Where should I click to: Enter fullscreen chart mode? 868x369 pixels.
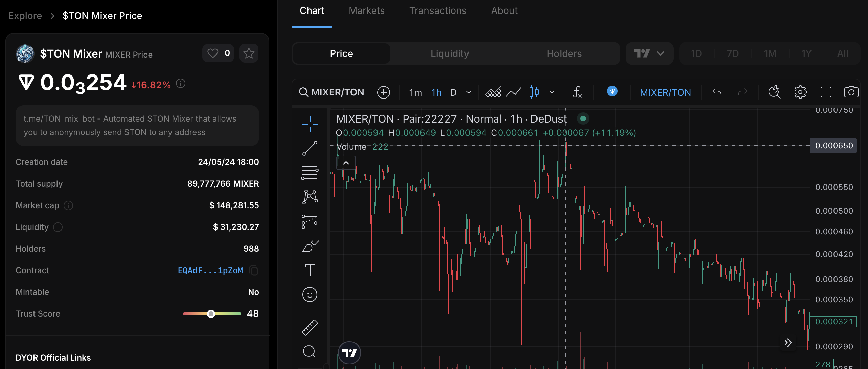(x=826, y=92)
